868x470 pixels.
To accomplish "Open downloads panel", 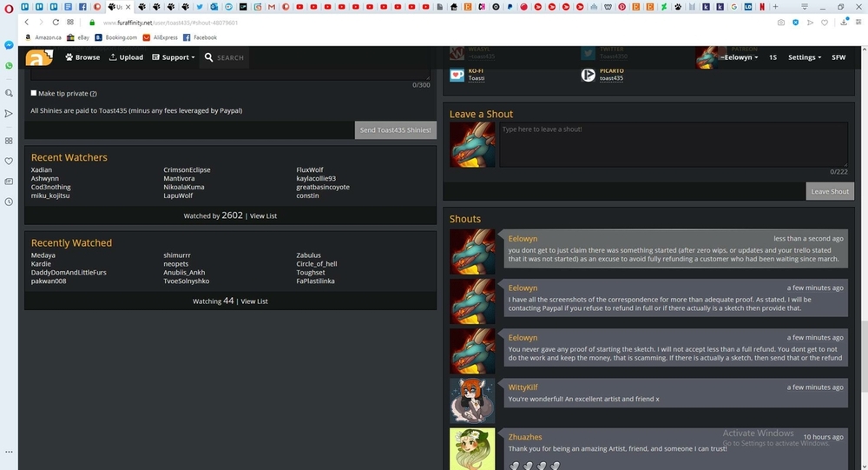I will tap(844, 22).
